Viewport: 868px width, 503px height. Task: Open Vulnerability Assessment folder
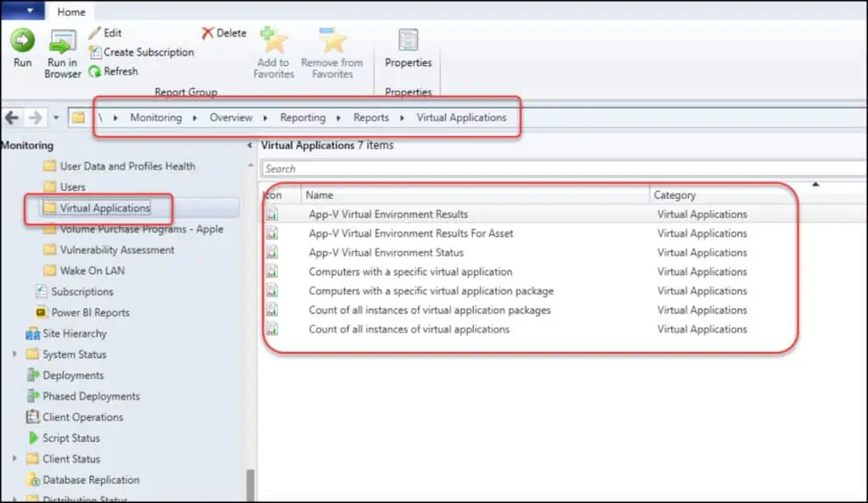(117, 250)
